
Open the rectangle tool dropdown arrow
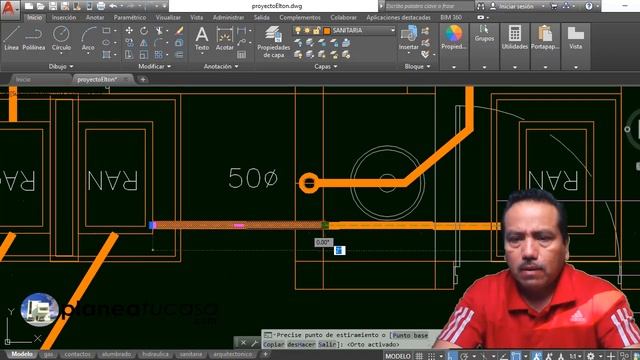(x=115, y=31)
